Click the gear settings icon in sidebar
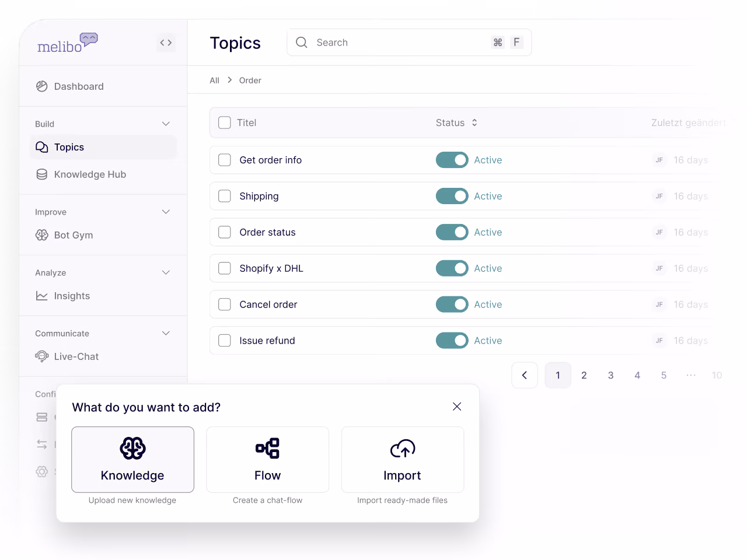Viewport: 747px width, 560px height. click(42, 471)
